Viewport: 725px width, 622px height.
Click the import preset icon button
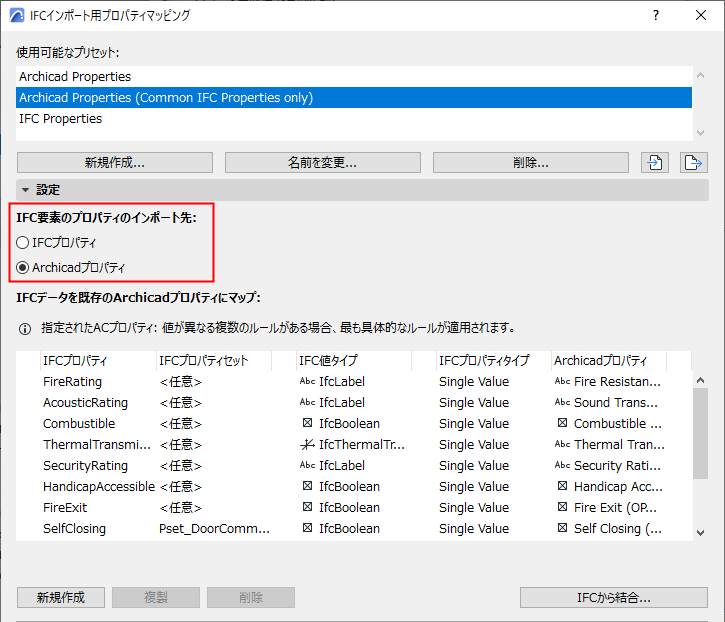tap(654, 162)
